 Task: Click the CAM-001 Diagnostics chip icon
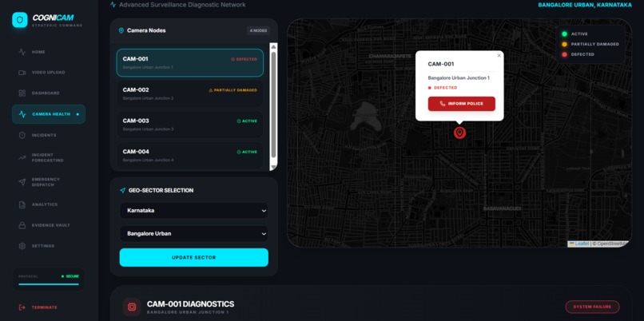click(x=132, y=307)
